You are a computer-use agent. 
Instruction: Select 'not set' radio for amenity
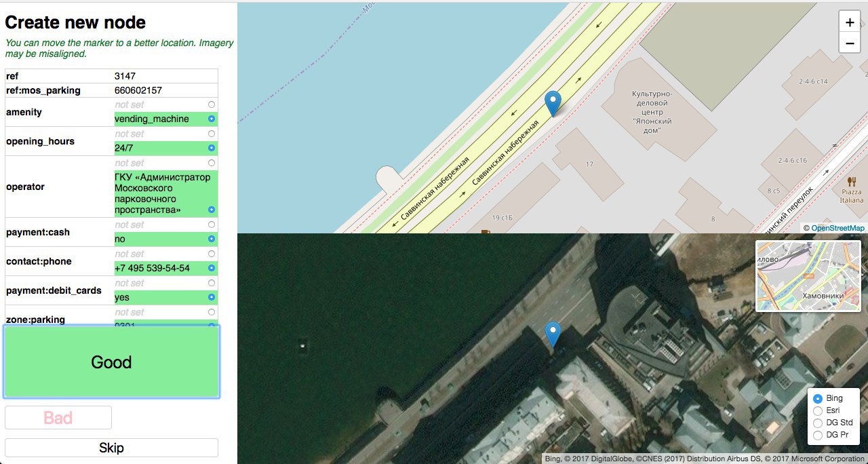click(x=212, y=104)
